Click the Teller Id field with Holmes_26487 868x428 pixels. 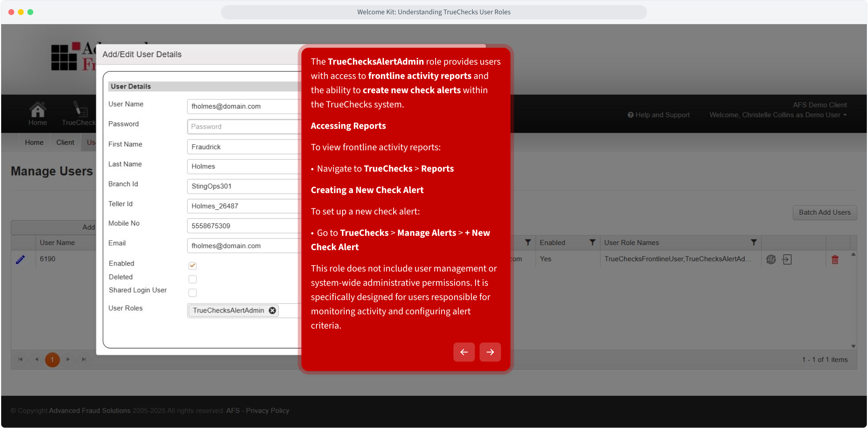coord(244,206)
